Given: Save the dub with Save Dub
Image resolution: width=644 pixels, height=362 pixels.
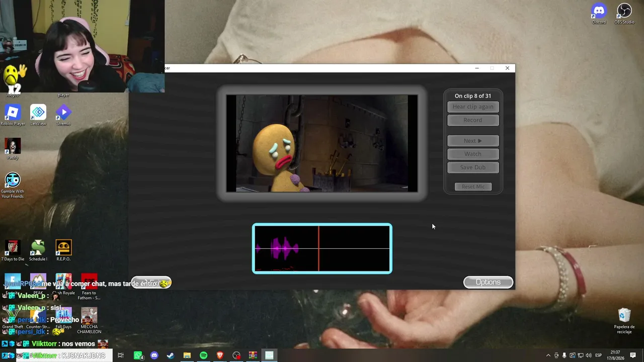Looking at the screenshot, I should (473, 167).
